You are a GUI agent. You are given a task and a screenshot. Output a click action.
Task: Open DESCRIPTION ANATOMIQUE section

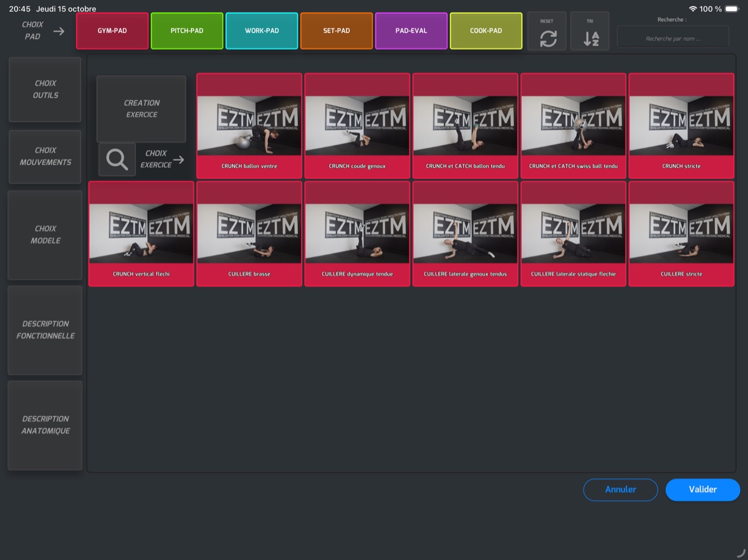pyautogui.click(x=45, y=425)
